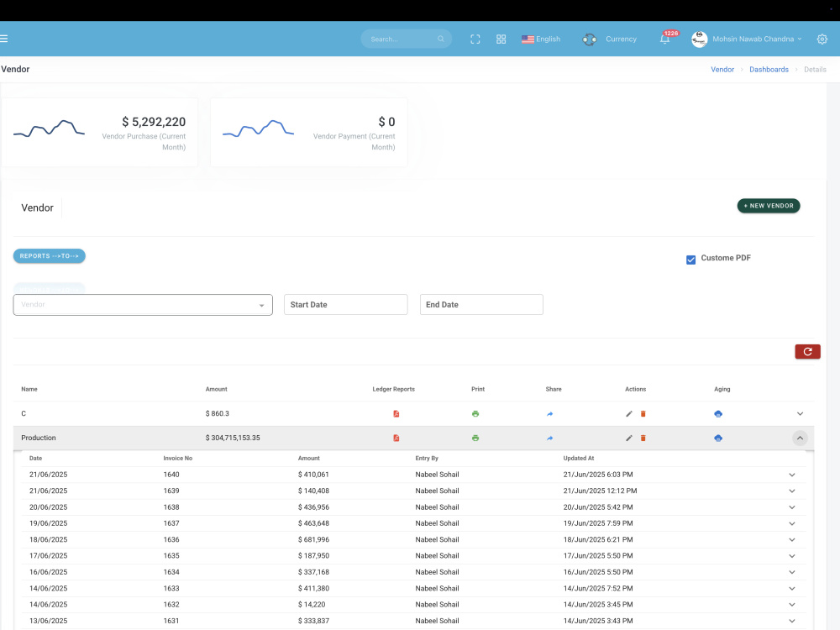
Task: Go to Dashboards breadcrumb link
Action: click(769, 70)
